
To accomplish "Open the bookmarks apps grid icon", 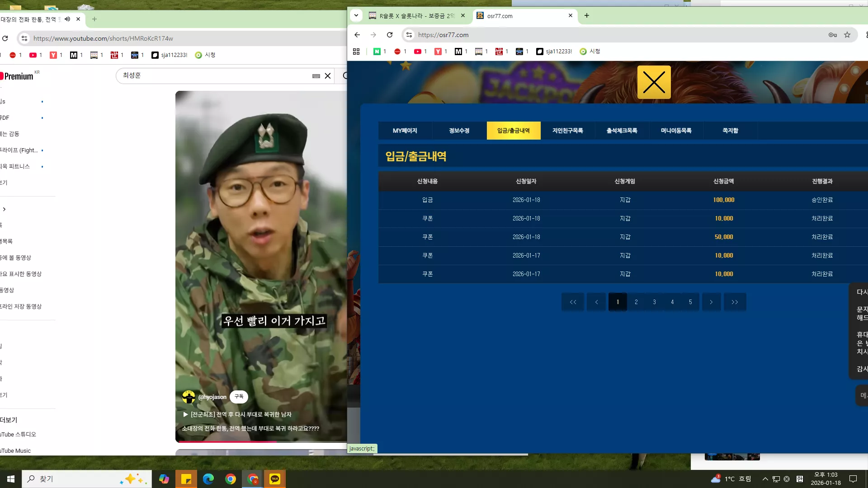I will tap(356, 52).
